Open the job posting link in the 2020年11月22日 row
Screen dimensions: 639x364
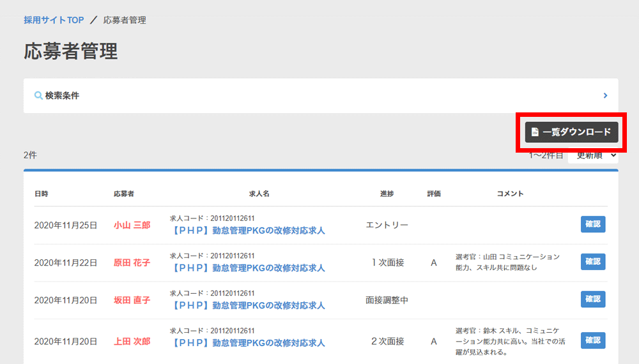tap(249, 268)
